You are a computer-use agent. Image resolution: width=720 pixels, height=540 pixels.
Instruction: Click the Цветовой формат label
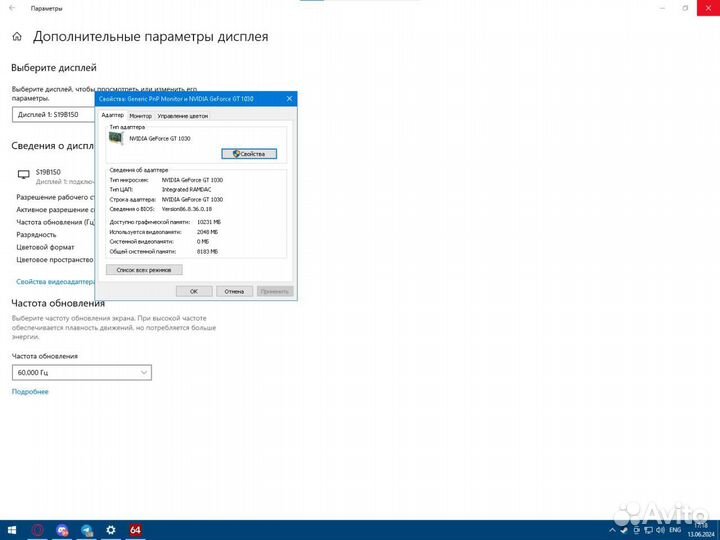(45, 247)
